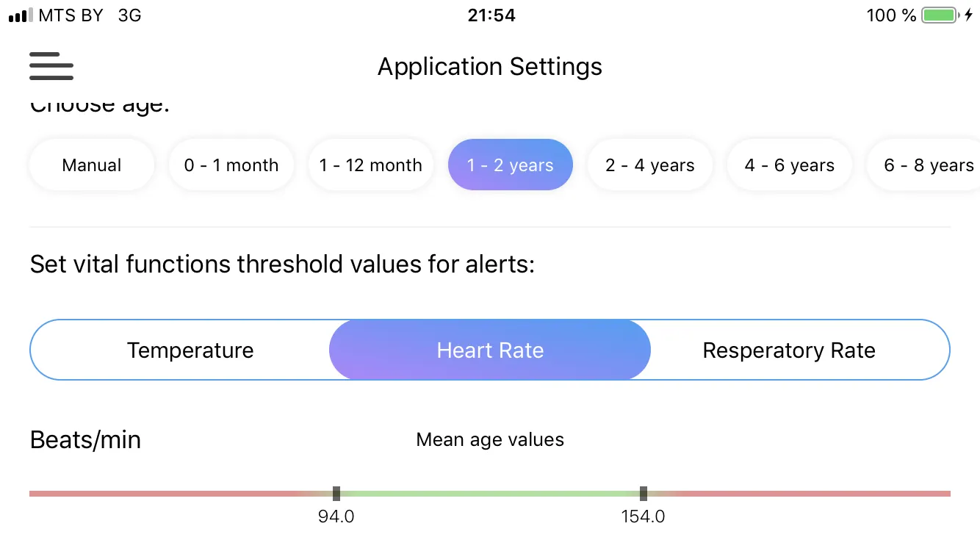Tap the Application Settings title

point(490,67)
